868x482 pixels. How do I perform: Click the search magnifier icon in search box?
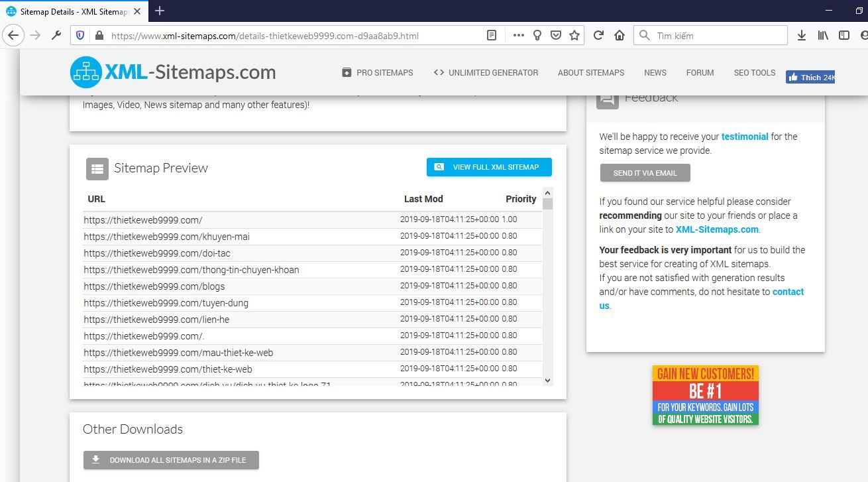(x=645, y=35)
